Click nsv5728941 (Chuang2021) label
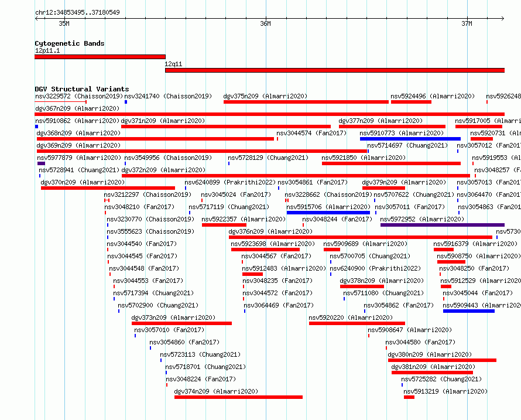 click(x=79, y=170)
